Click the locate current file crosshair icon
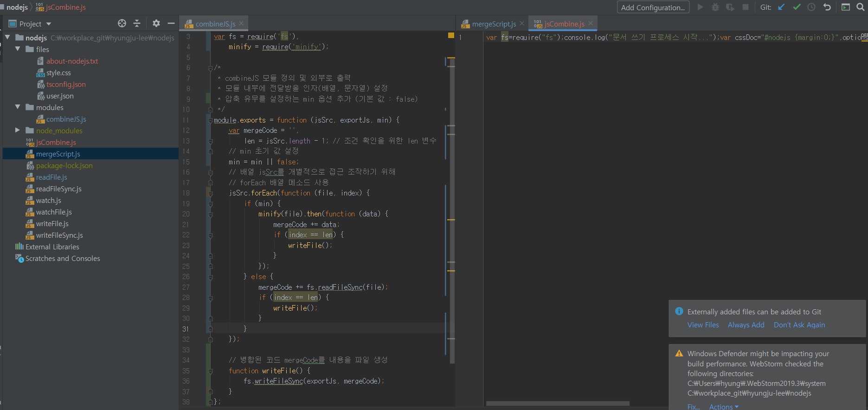This screenshot has height=410, width=868. point(122,23)
